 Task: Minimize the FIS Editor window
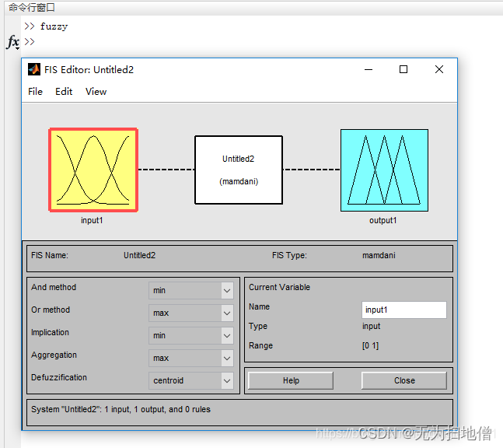point(369,69)
